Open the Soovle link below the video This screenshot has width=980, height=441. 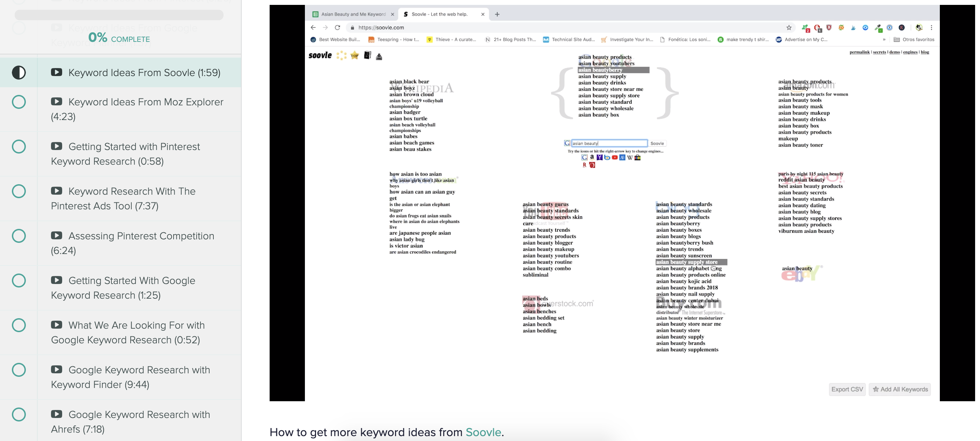coord(483,432)
